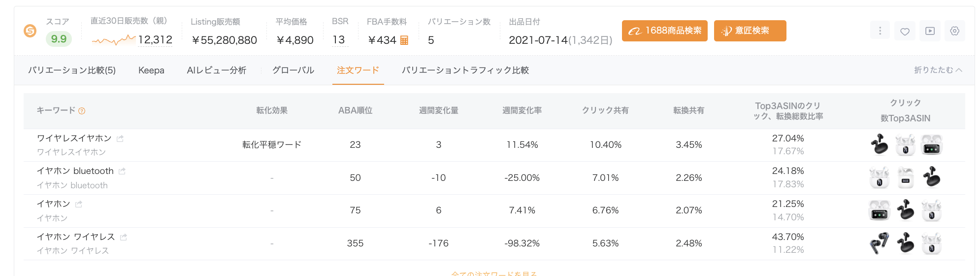Select the バリエーション比較(5) tab
The height and width of the screenshot is (276, 980).
pos(72,70)
